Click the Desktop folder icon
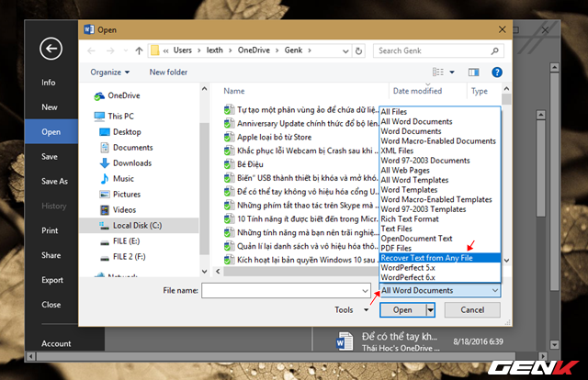The width and height of the screenshot is (588, 380). click(x=104, y=132)
